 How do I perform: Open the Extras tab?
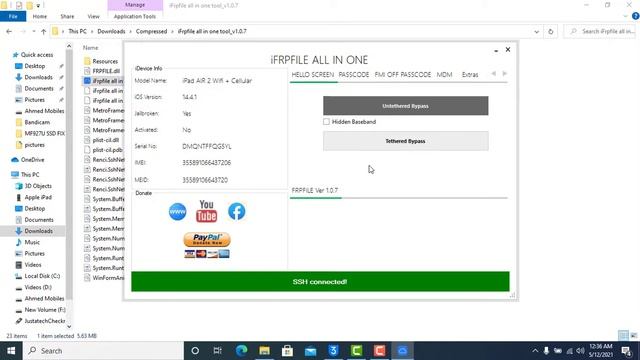coord(470,75)
